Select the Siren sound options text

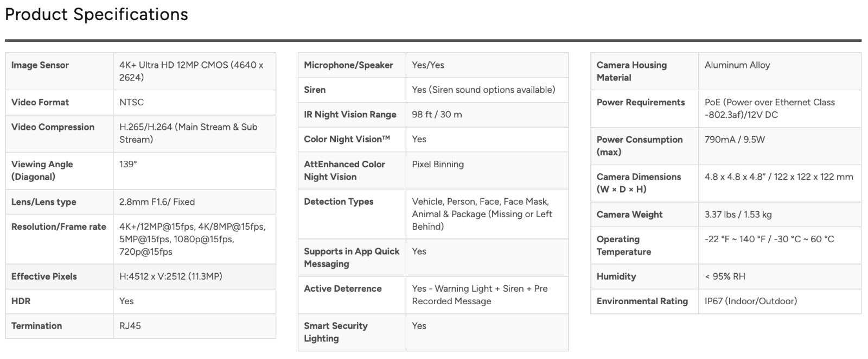[x=483, y=90]
